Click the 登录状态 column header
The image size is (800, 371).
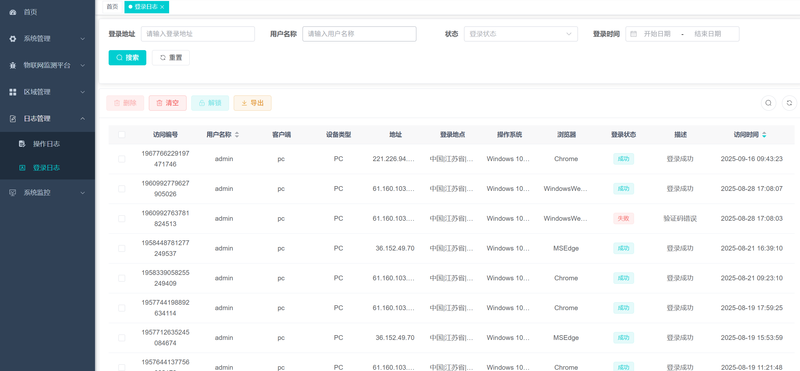623,135
